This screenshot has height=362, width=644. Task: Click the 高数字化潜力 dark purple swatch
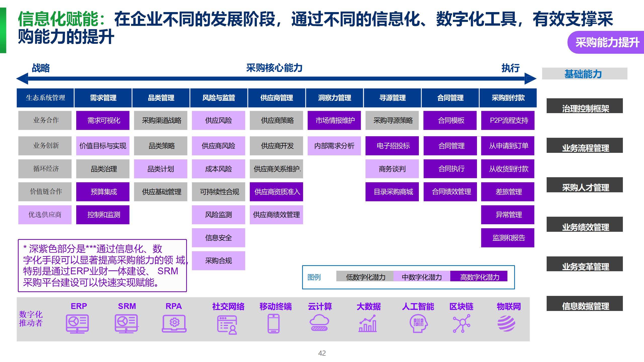[x=479, y=276]
